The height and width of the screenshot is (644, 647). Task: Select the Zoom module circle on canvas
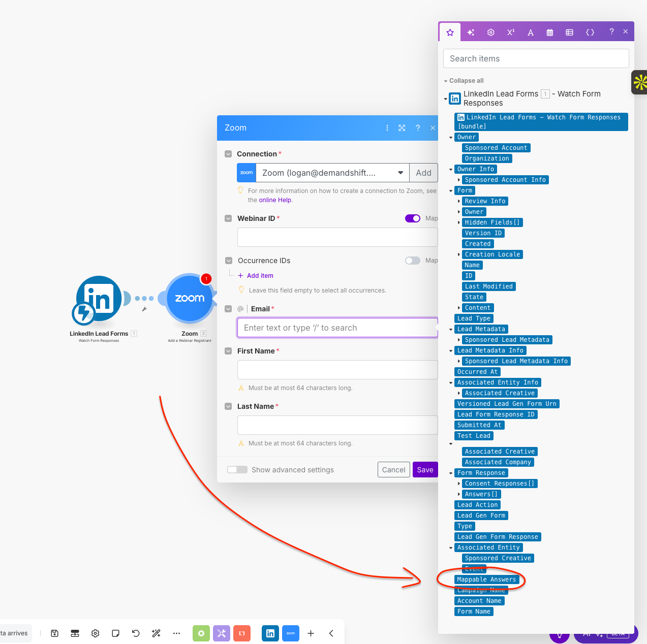tap(190, 298)
